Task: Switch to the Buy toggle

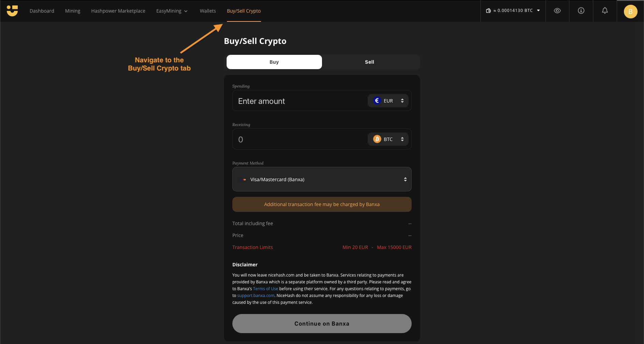Action: click(x=274, y=62)
